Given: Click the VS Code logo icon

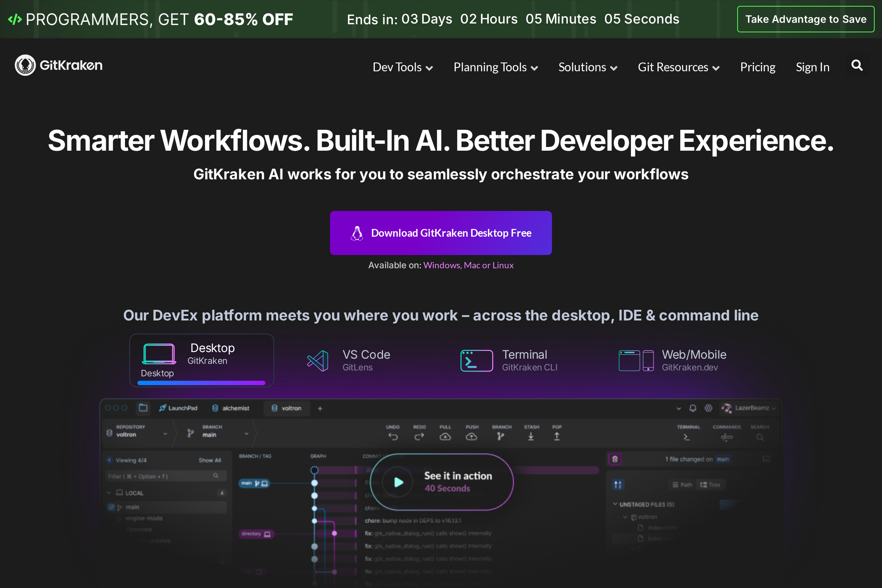Looking at the screenshot, I should (318, 361).
